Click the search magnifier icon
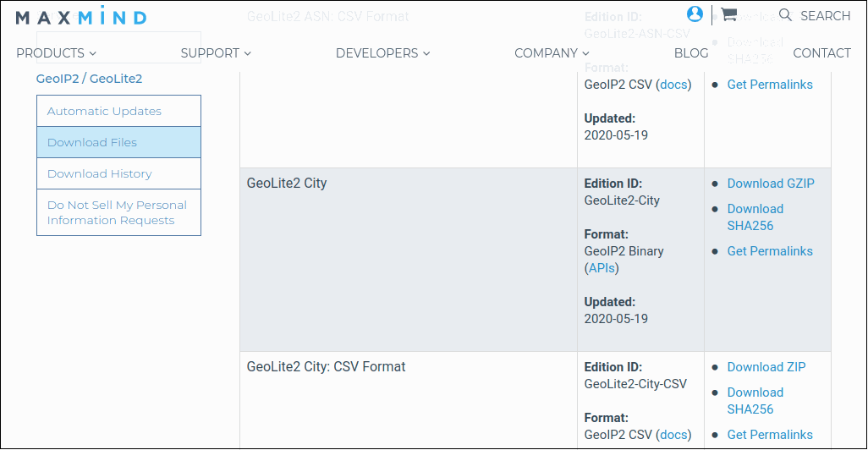868x450 pixels. point(785,15)
